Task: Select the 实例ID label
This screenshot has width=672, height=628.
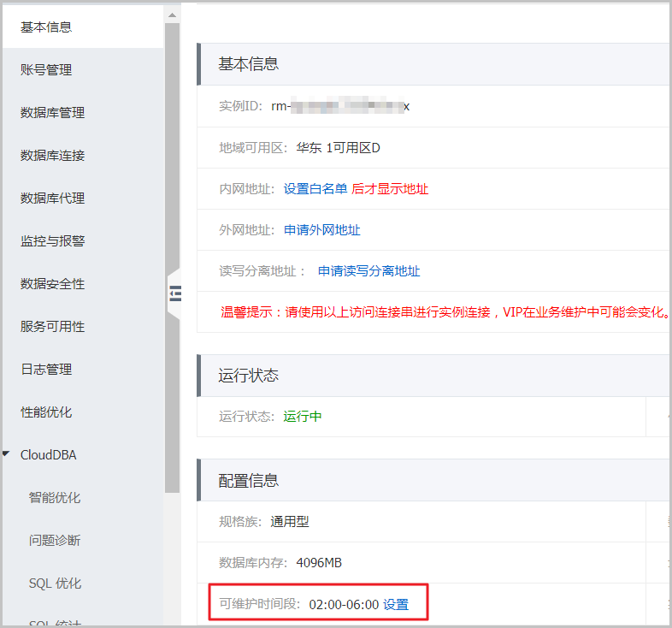Action: [240, 106]
